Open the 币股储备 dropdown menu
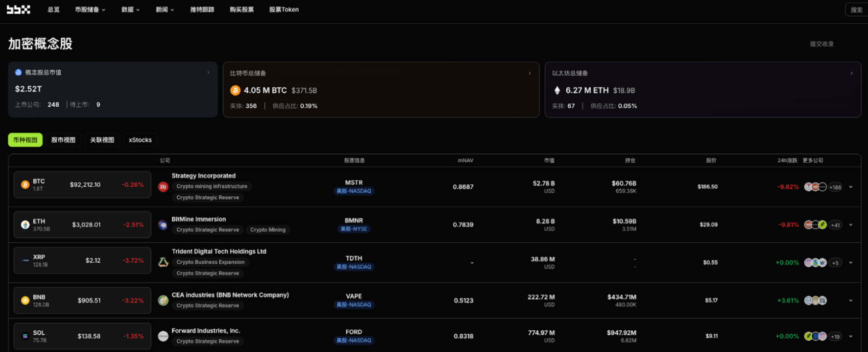This screenshot has height=352, width=868. [x=90, y=9]
